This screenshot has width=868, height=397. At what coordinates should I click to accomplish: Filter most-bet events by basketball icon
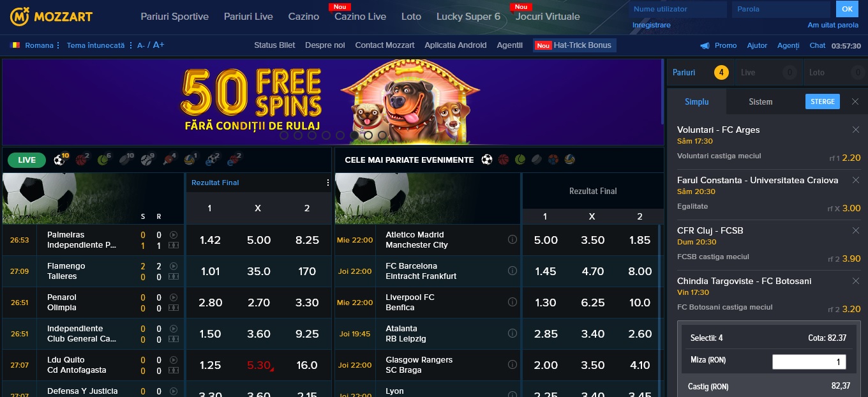[504, 160]
